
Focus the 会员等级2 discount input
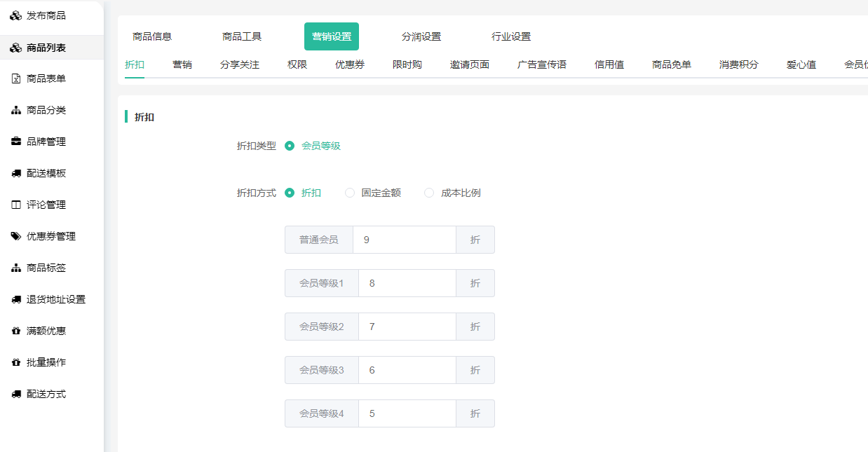(x=407, y=327)
